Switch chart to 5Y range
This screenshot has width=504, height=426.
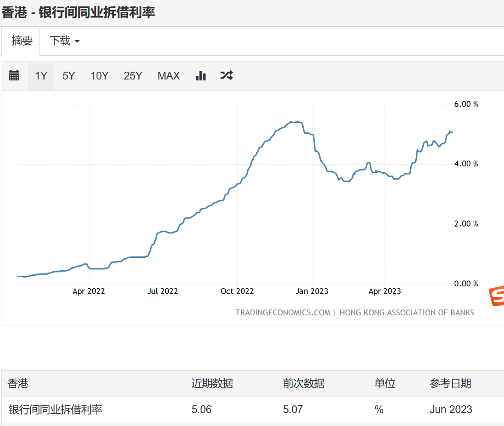68,76
